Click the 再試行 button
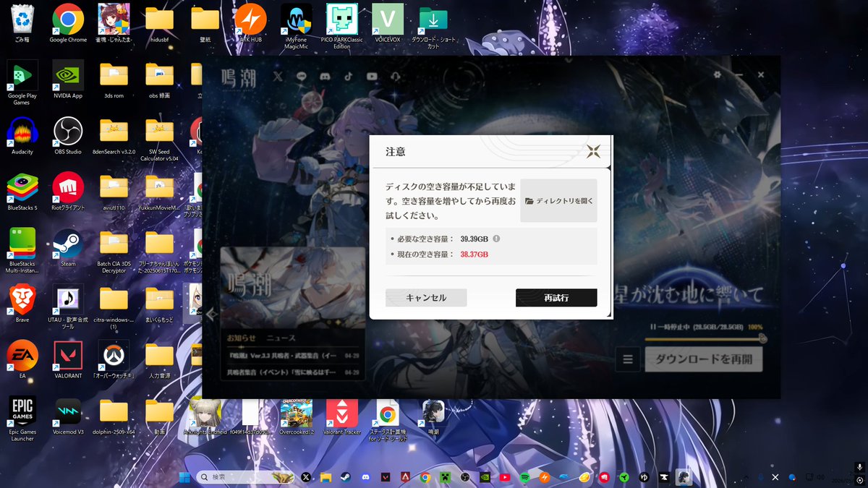The height and width of the screenshot is (488, 868). 556,298
